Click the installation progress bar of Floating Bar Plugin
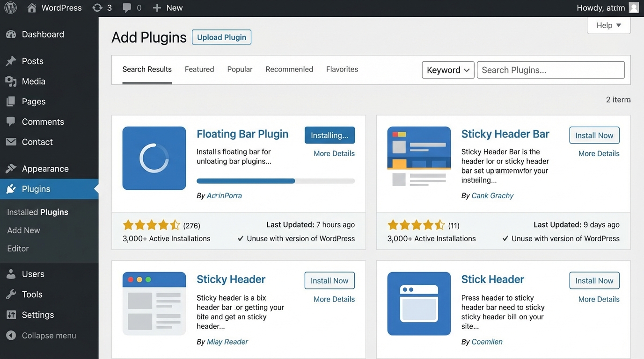 click(x=275, y=181)
